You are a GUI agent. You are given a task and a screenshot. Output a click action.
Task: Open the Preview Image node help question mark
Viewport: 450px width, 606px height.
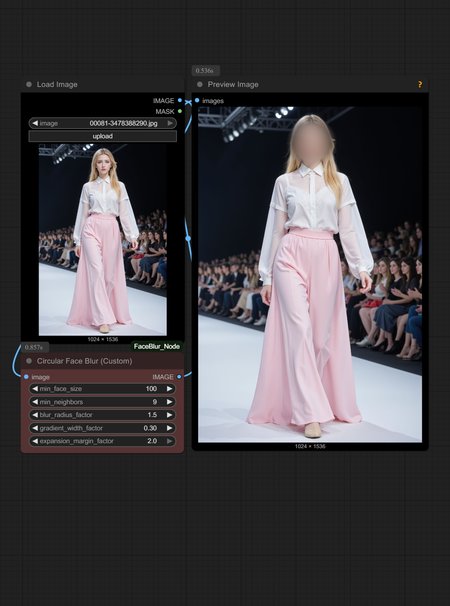click(420, 84)
